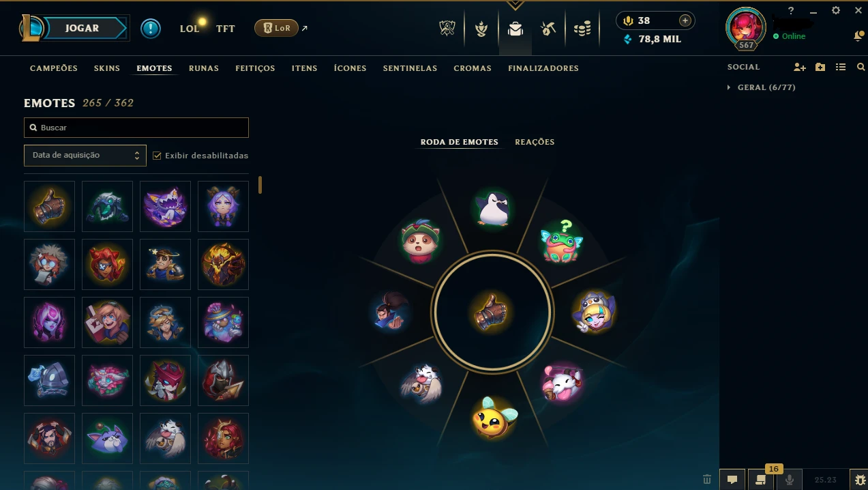Click the trash icon below the emote wheel
This screenshot has height=490, width=868.
[x=707, y=480]
